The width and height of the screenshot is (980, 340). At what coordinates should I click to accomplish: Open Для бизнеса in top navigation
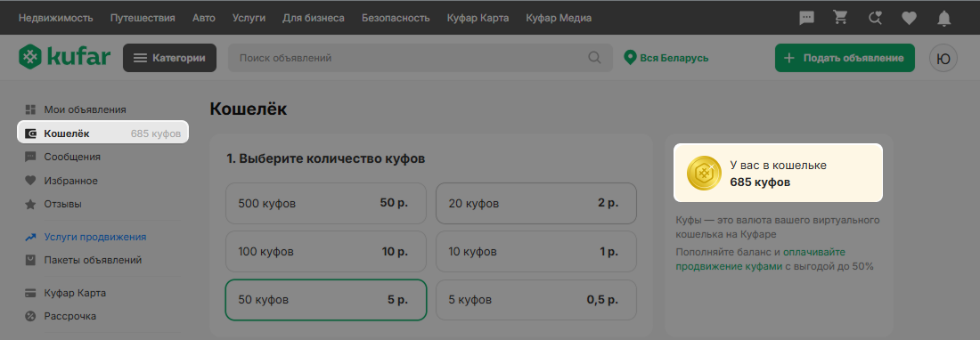[313, 18]
